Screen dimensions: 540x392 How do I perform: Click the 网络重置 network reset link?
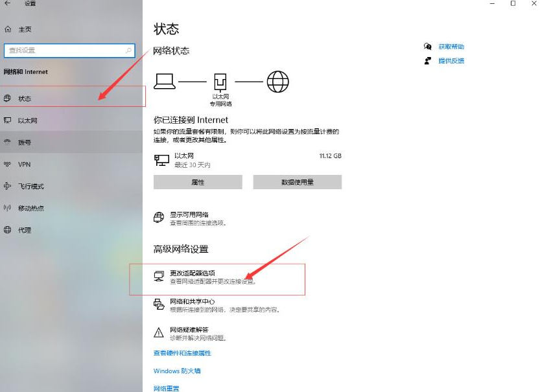click(x=166, y=388)
